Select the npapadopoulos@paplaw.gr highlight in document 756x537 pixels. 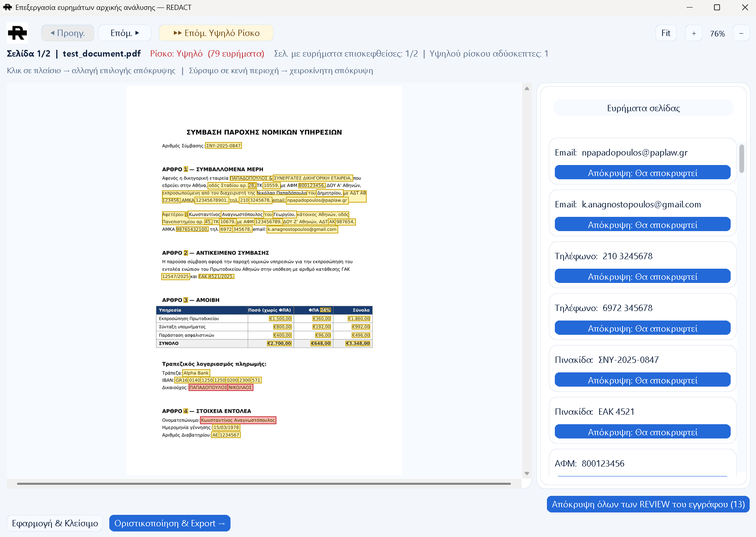[317, 200]
